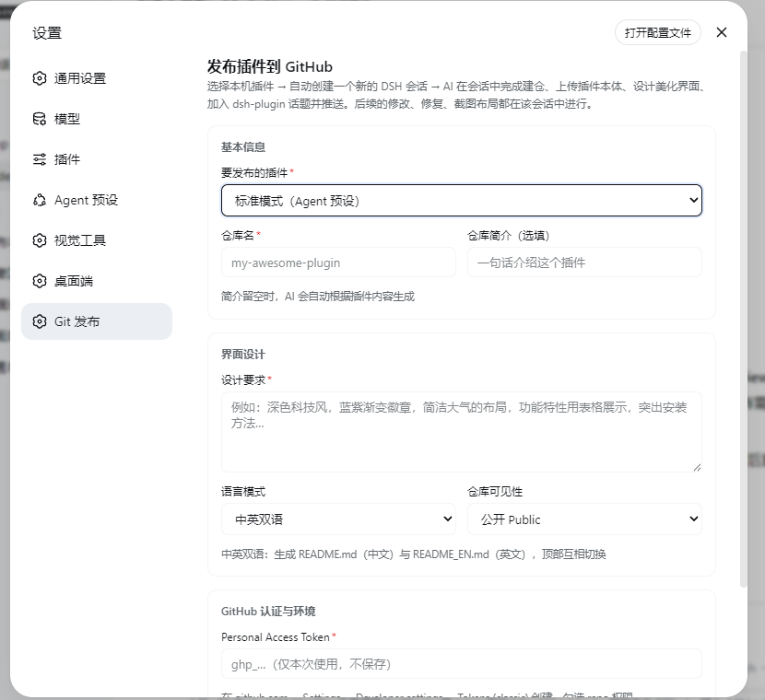Click the icon beside Agent 预设
This screenshot has width=765, height=700.
pyautogui.click(x=40, y=200)
